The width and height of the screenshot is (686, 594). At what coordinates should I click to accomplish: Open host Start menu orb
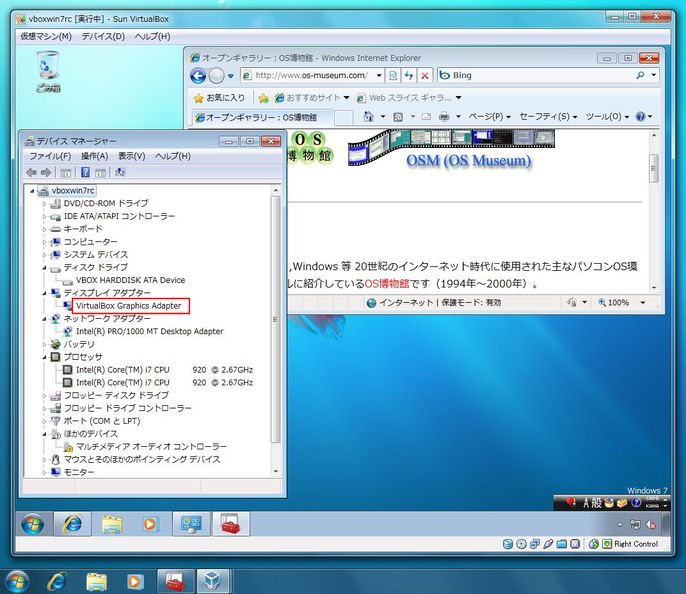coord(17,582)
